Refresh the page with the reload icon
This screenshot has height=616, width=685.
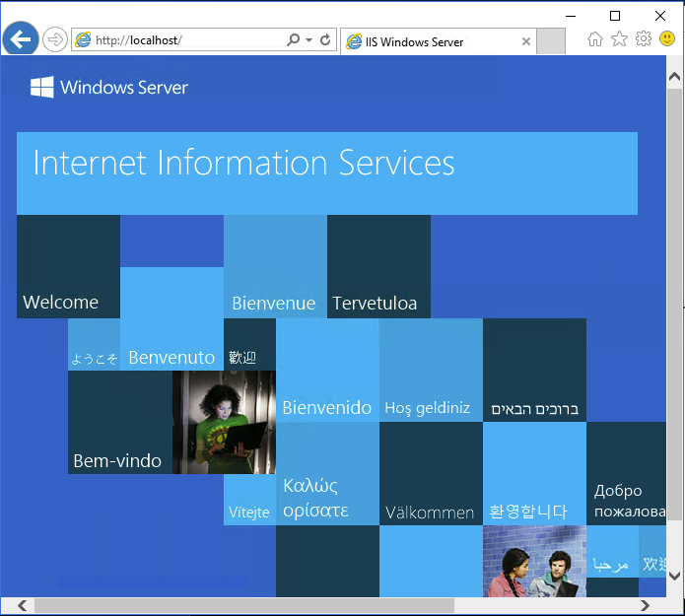pos(325,39)
